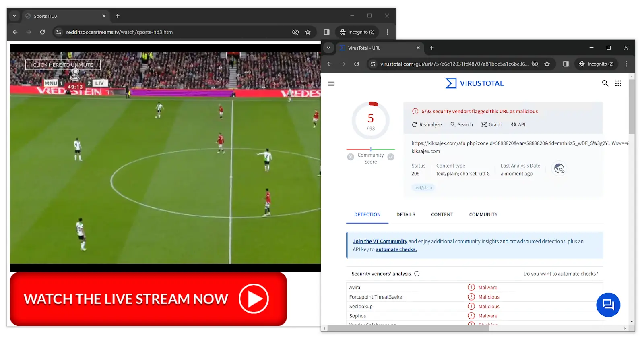Screen dimensions: 644x340
Task: Open the chat bubble button
Action: pos(608,305)
